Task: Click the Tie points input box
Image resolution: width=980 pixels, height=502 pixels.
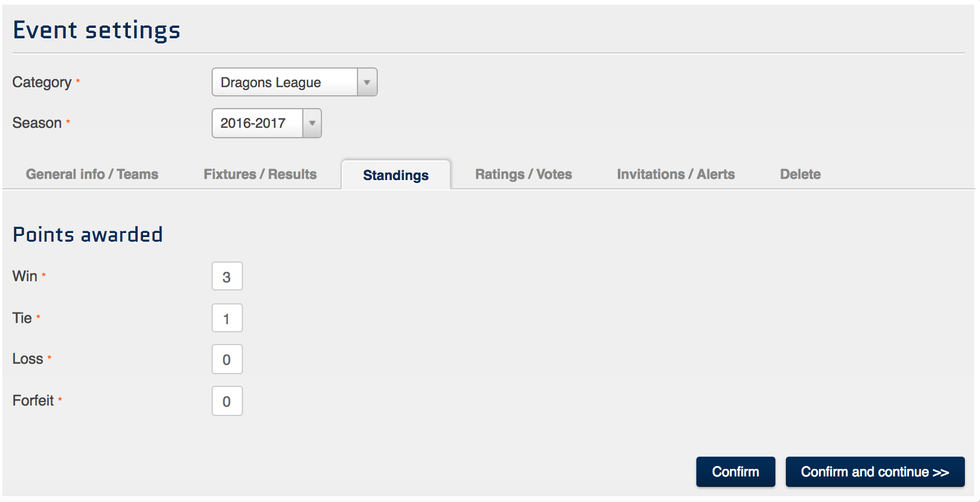Action: 227,318
